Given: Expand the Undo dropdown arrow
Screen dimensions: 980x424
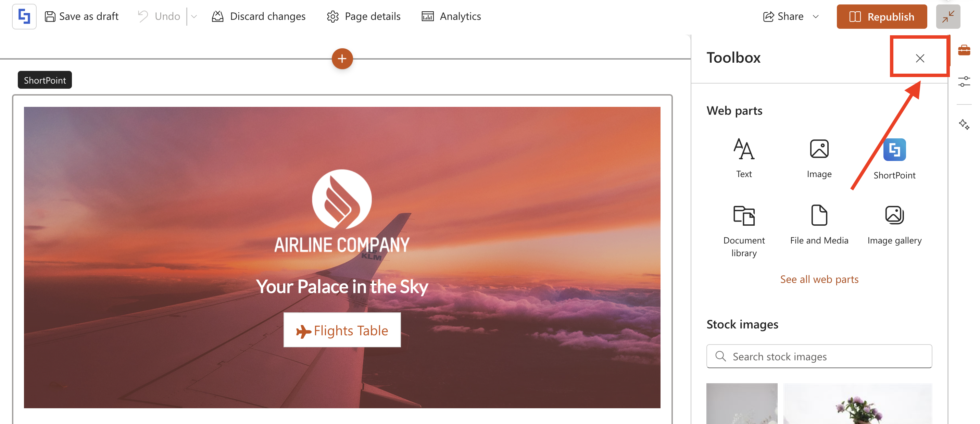Looking at the screenshot, I should (194, 17).
